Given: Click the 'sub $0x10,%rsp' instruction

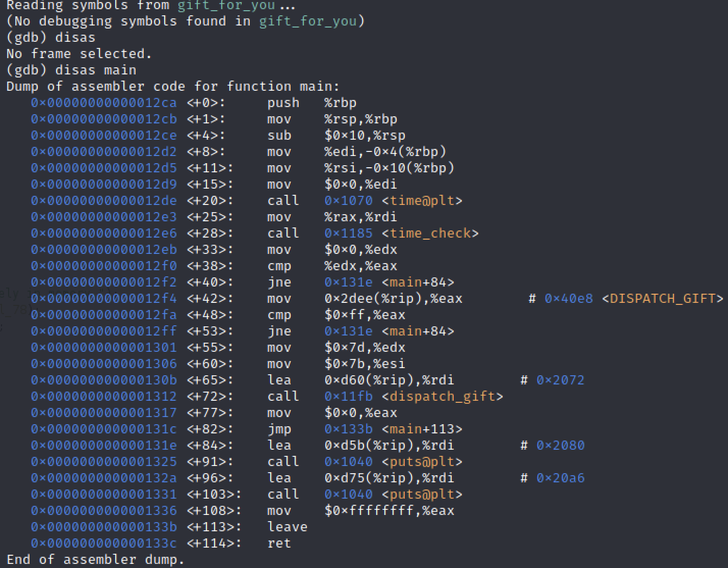Looking at the screenshot, I should click(x=336, y=135).
